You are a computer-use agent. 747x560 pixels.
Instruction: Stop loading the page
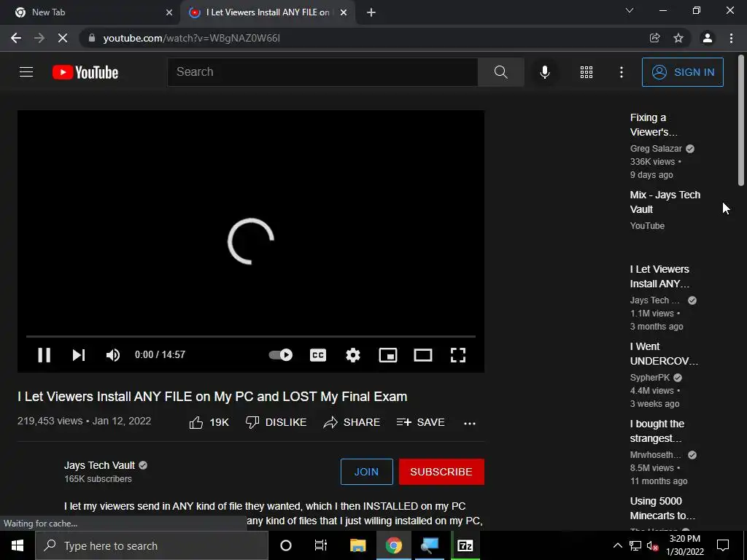point(63,38)
